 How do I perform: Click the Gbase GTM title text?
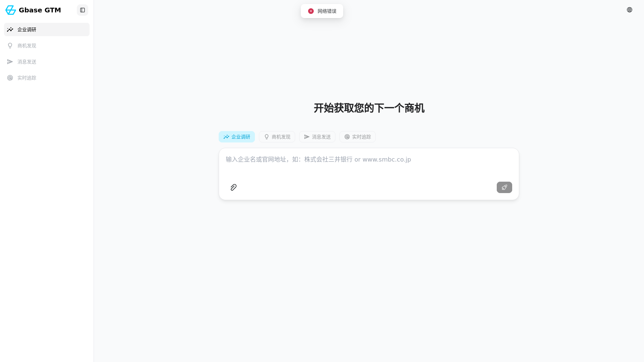pos(40,10)
